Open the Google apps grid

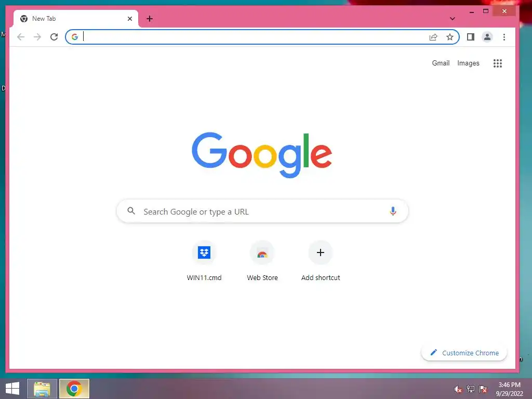pos(497,63)
